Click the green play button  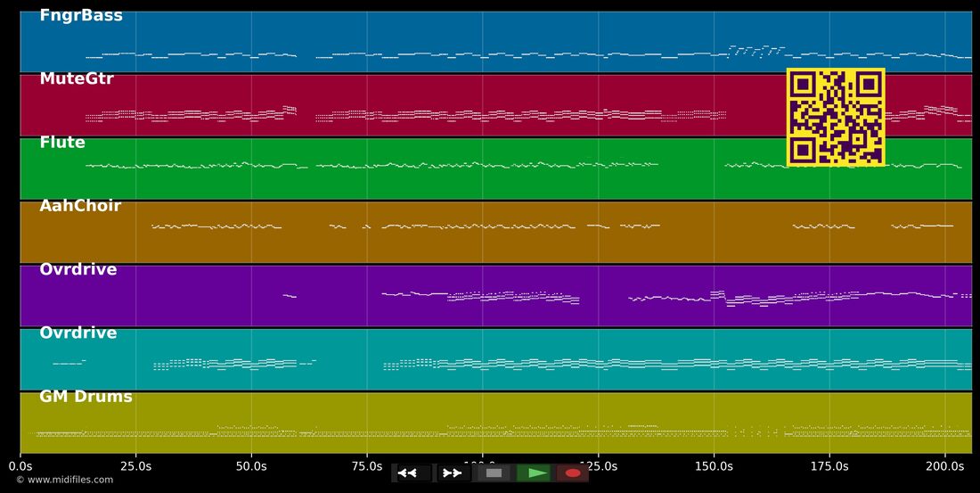click(534, 473)
